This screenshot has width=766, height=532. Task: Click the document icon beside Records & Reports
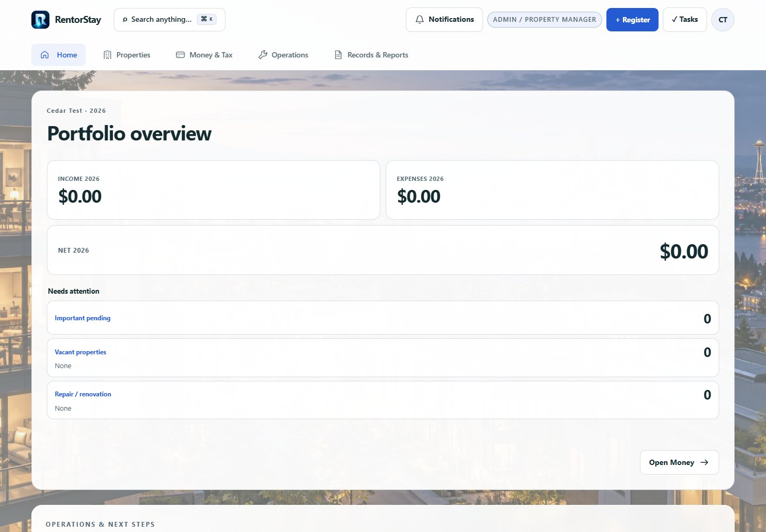pos(338,55)
